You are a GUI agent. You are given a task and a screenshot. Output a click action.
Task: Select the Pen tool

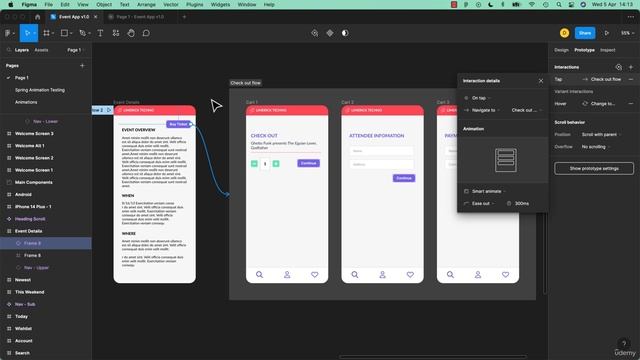tap(82, 33)
